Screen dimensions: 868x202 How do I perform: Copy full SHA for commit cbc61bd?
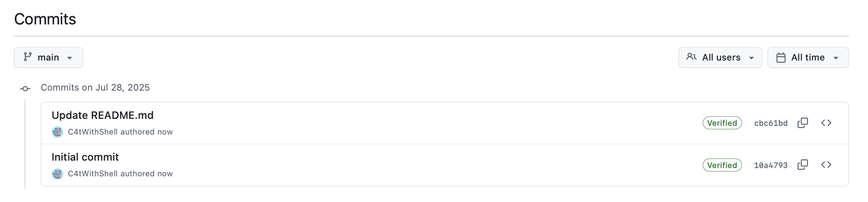[x=803, y=123]
